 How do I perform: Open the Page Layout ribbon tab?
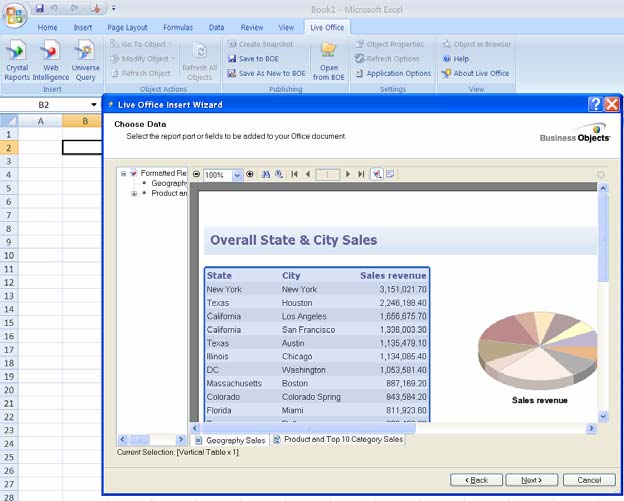pos(127,27)
